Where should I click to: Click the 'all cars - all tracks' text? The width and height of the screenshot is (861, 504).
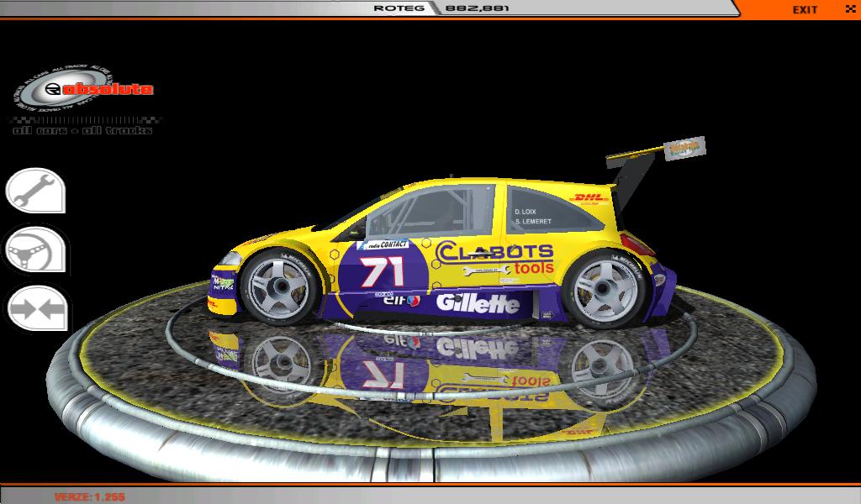click(x=83, y=130)
